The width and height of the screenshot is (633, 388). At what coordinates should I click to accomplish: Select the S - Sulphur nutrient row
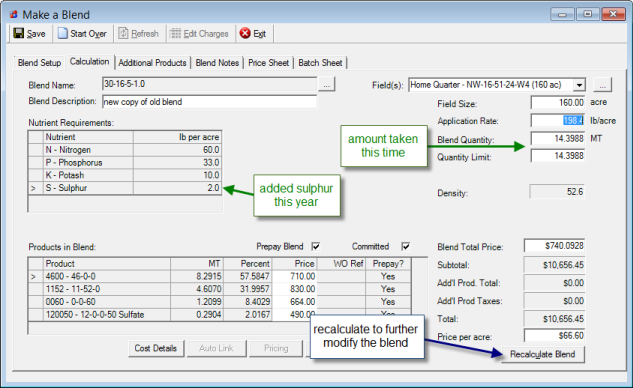pyautogui.click(x=125, y=188)
